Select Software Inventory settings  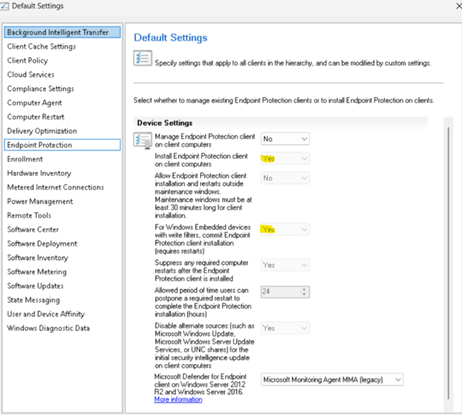[x=37, y=258]
